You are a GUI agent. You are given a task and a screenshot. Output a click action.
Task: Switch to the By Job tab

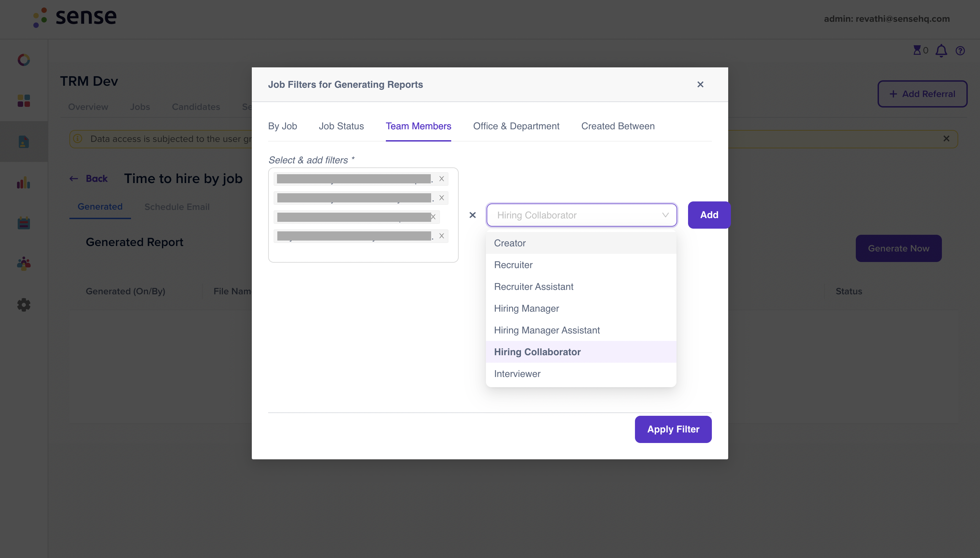point(282,126)
